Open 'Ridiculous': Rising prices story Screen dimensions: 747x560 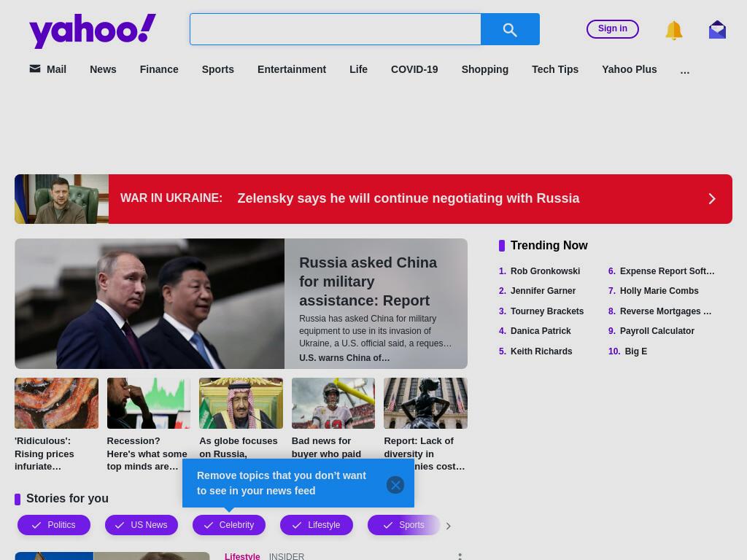(x=44, y=454)
